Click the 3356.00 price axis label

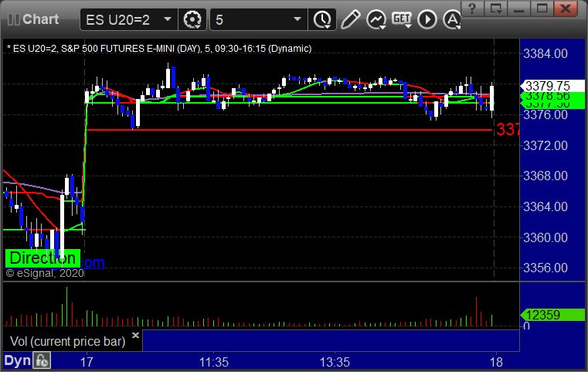click(x=546, y=268)
